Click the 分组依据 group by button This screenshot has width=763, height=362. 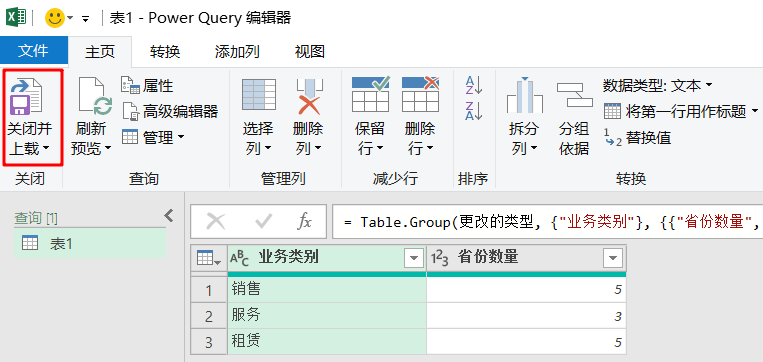(x=574, y=117)
